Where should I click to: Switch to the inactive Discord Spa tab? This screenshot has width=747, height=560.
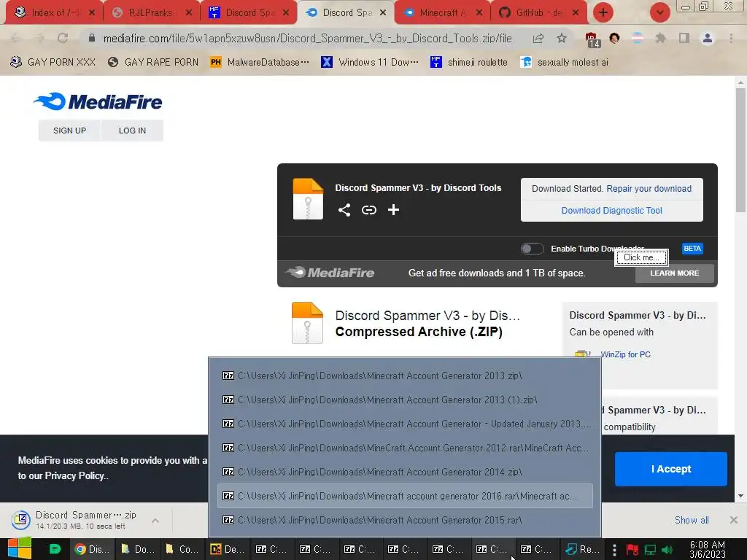[248, 12]
